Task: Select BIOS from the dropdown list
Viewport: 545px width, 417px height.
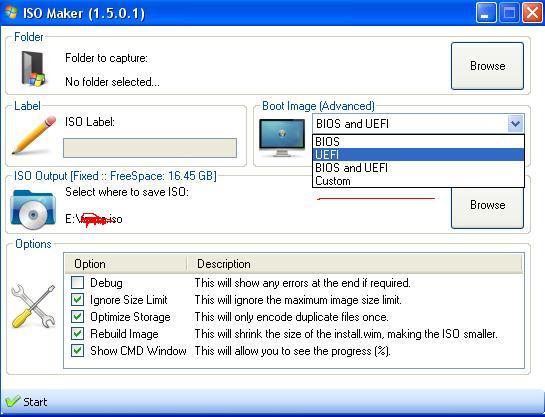Action: (x=418, y=141)
